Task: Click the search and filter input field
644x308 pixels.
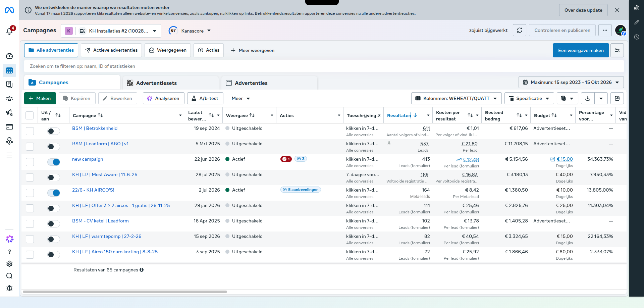Action: click(x=324, y=66)
